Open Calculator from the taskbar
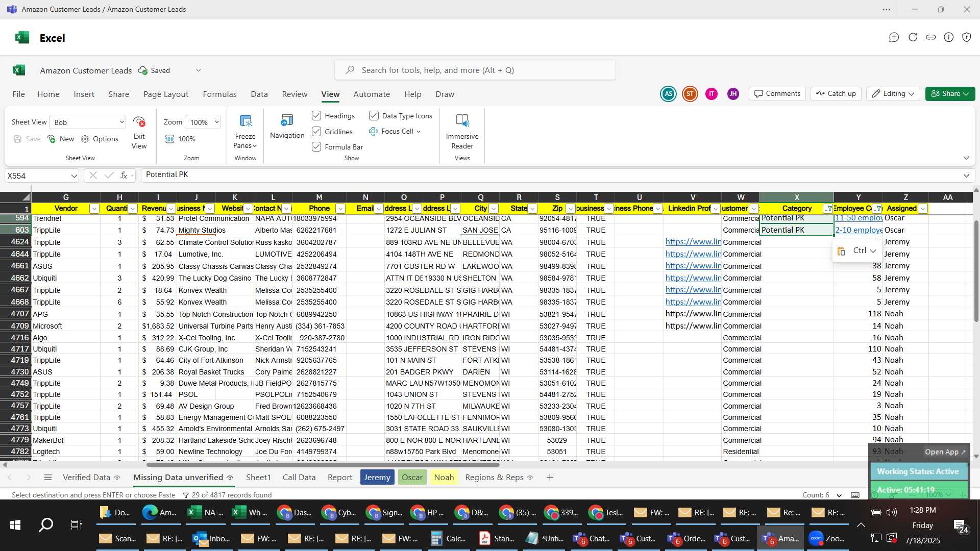980x551 pixels. click(x=448, y=538)
